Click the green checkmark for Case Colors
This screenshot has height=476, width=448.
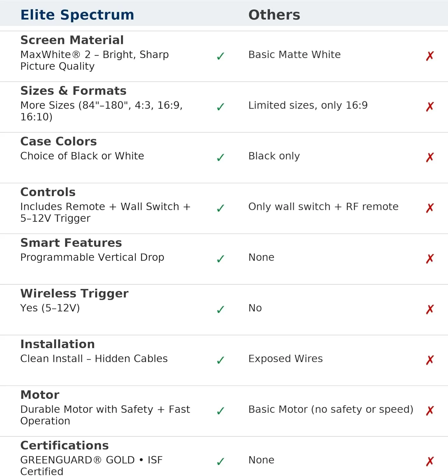[220, 157]
